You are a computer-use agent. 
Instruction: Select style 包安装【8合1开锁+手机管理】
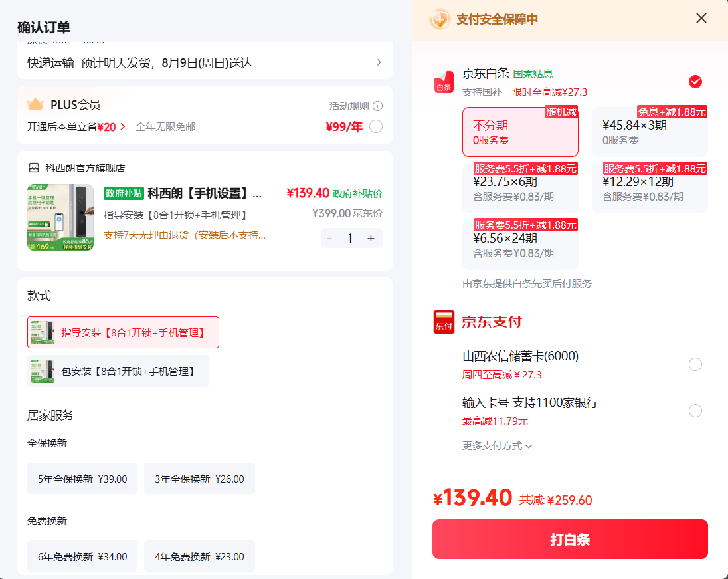click(118, 371)
